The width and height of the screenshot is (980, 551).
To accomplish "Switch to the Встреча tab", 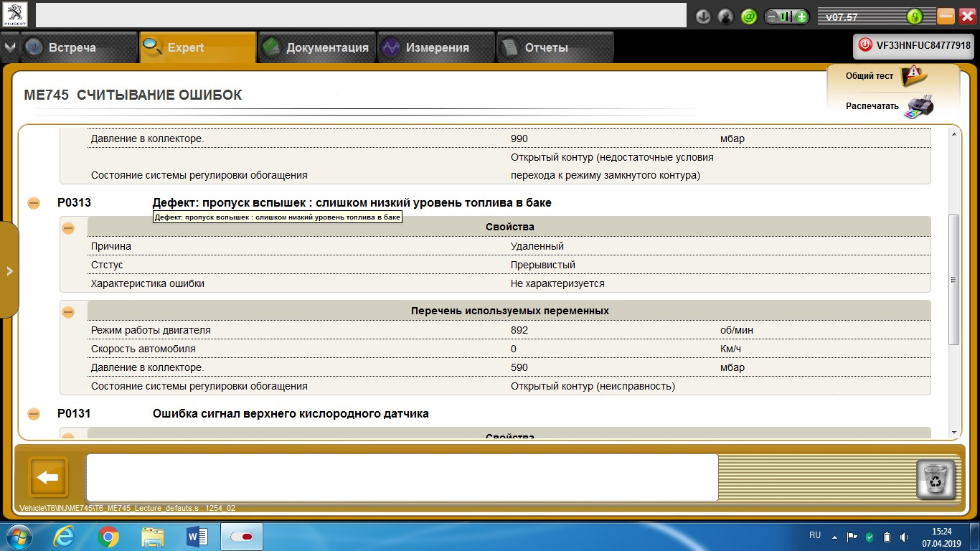I will [78, 47].
